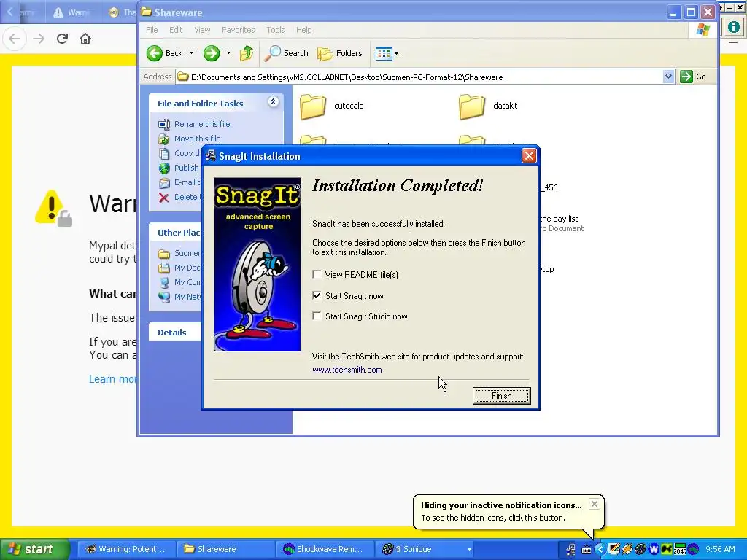Click the Copy this file icon
This screenshot has width=747, height=560.
click(x=164, y=153)
